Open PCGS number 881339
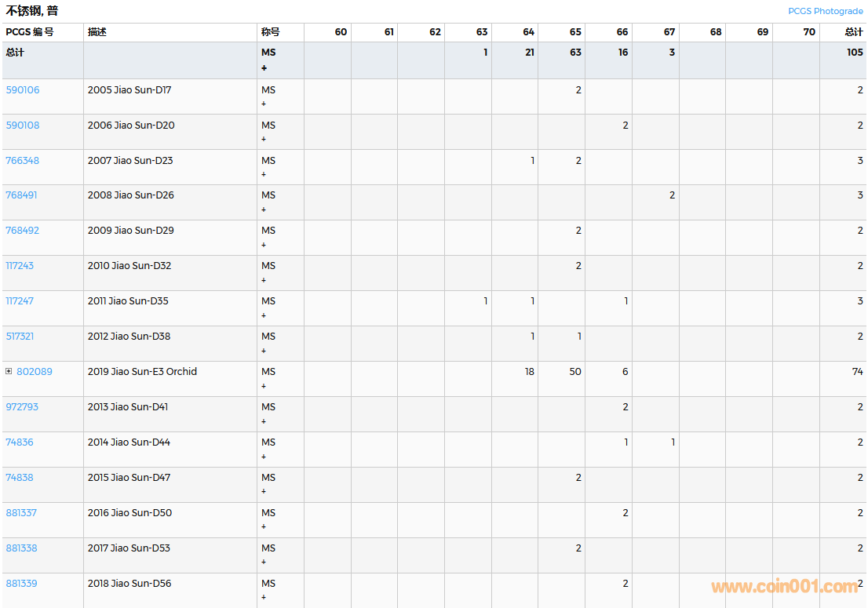This screenshot has height=608, width=868. 22,584
